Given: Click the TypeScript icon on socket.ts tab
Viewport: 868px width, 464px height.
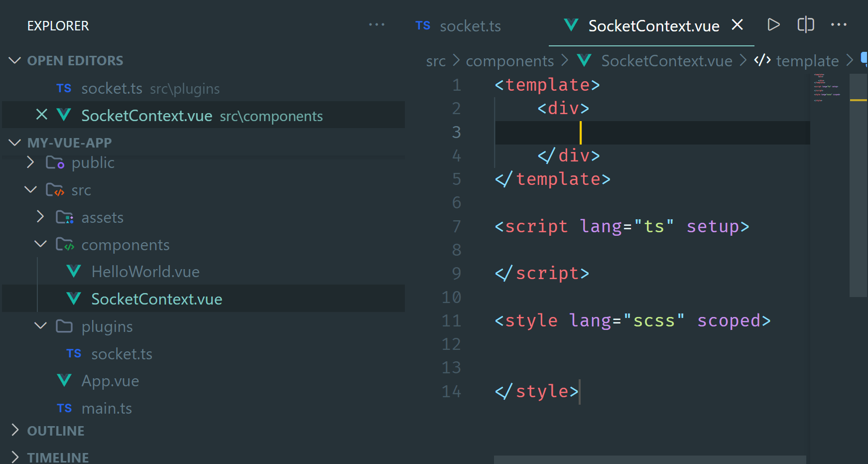Looking at the screenshot, I should click(423, 26).
